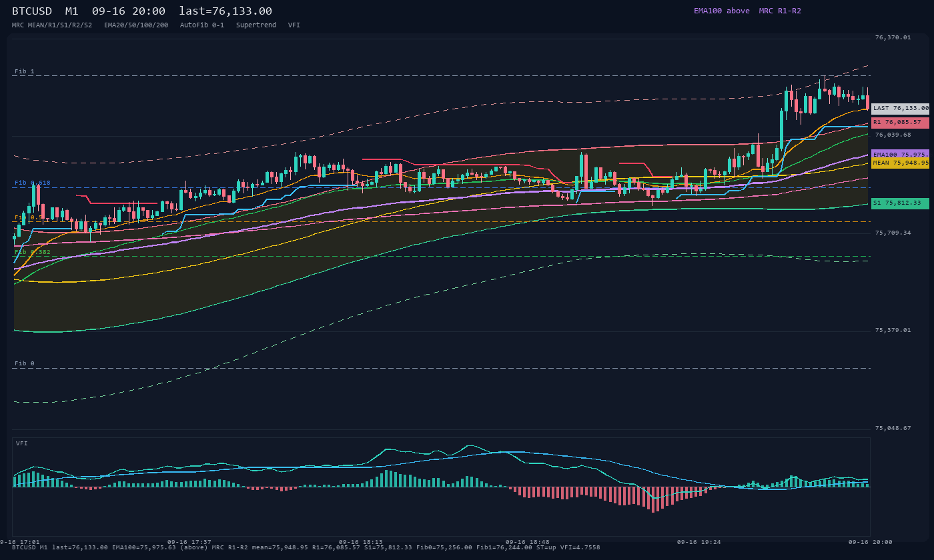Click the last=76,133.00 value in the header
934x560 pixels.
pyautogui.click(x=225, y=11)
